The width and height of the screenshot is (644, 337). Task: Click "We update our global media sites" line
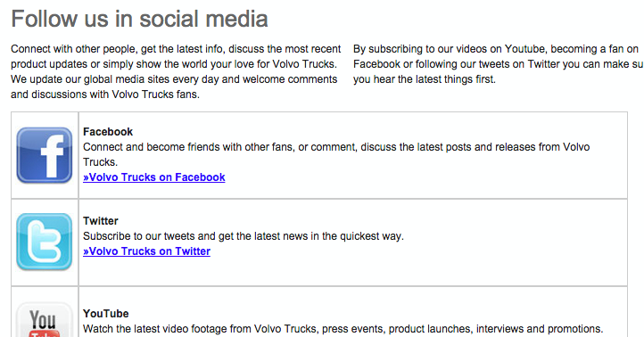click(174, 79)
